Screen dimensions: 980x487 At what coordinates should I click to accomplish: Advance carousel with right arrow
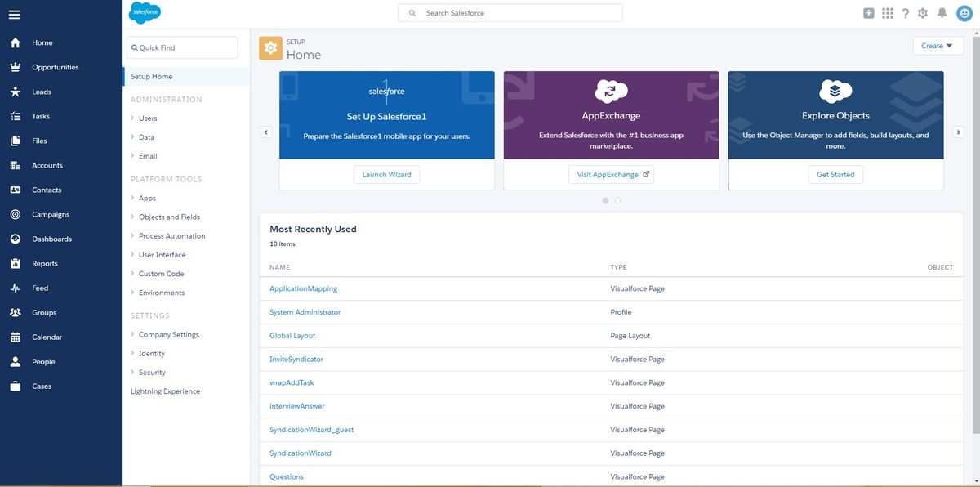pyautogui.click(x=959, y=132)
